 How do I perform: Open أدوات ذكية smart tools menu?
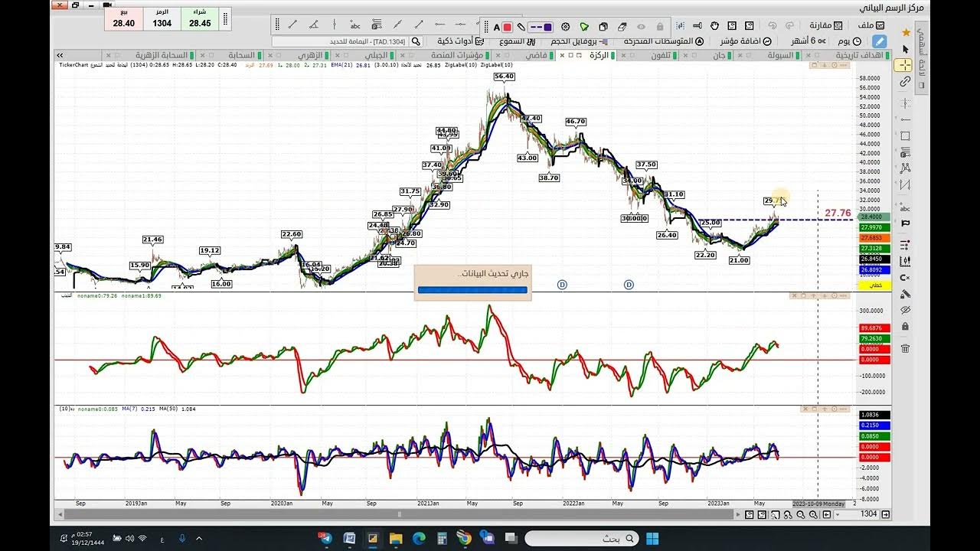click(460, 41)
